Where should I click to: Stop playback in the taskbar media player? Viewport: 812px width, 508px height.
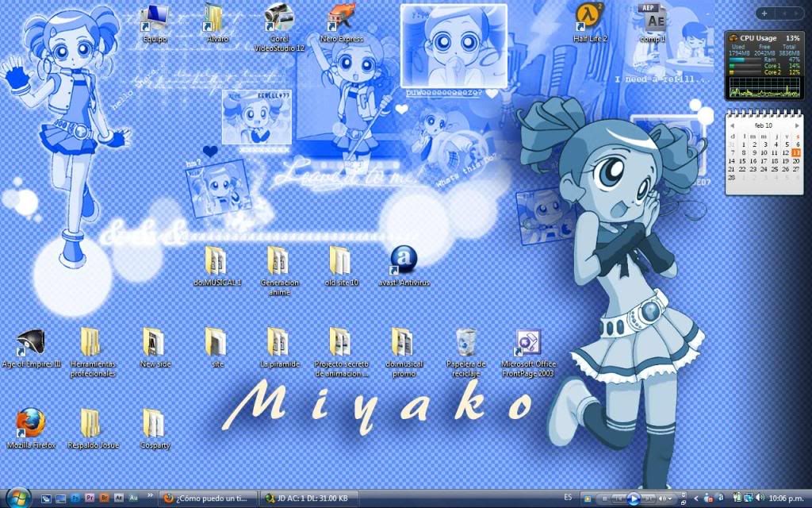[604, 498]
